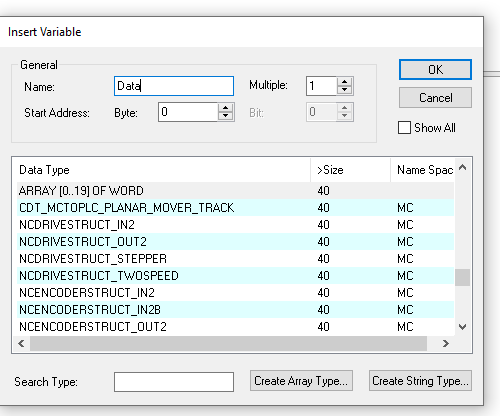This screenshot has height=416, width=500.
Task: Click the Name Space column header
Action: 422,170
